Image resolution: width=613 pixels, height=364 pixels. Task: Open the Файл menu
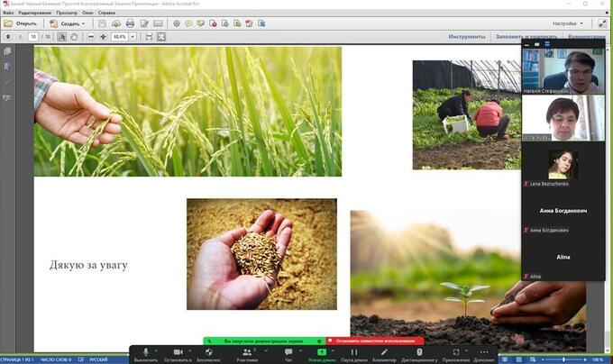click(8, 14)
